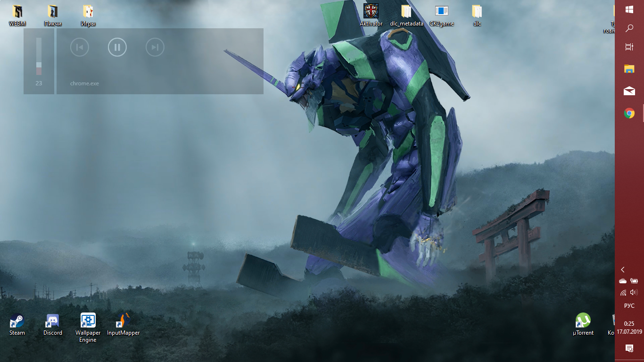
Task: Open taskbar search magnifier
Action: click(x=629, y=28)
